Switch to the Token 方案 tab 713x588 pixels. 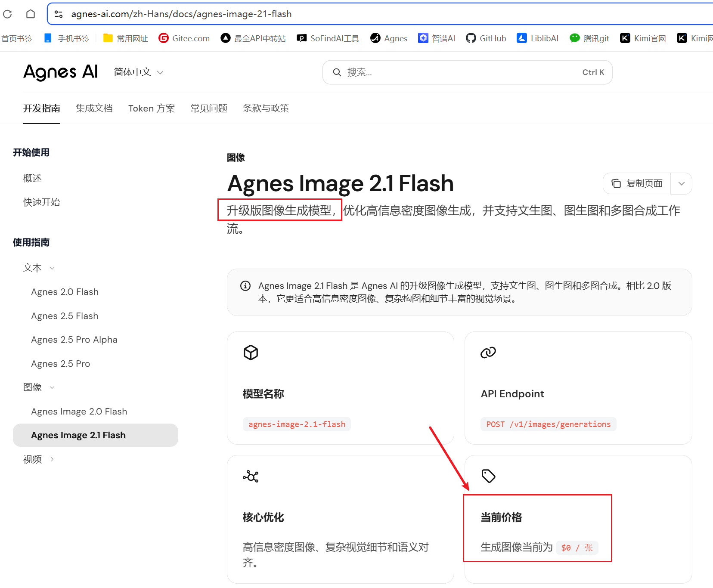(x=152, y=108)
